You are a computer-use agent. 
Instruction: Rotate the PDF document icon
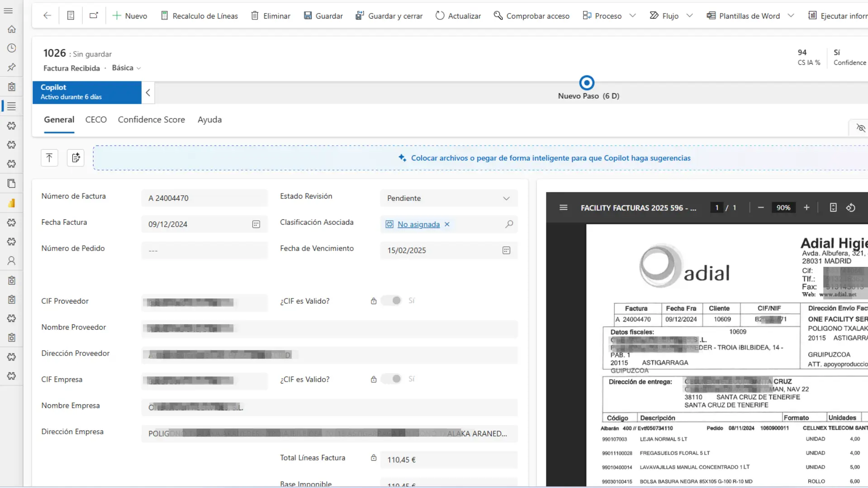point(850,208)
